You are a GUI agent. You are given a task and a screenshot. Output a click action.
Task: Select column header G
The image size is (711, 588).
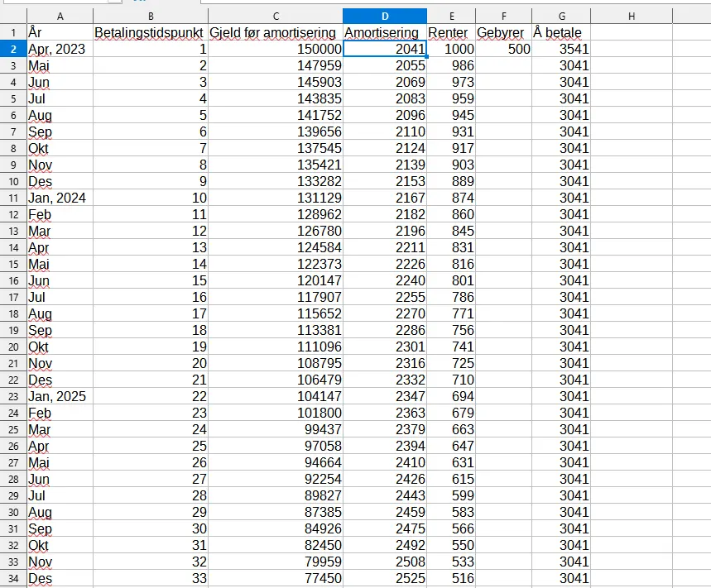click(561, 17)
